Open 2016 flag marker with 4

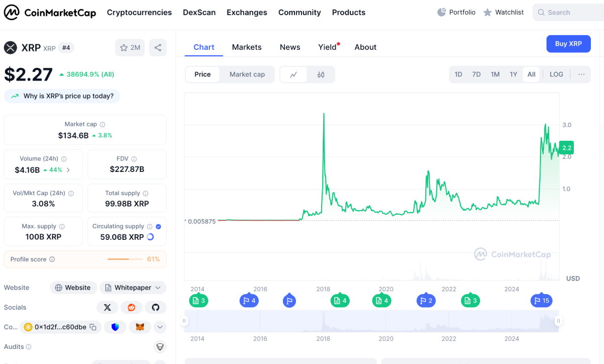249,301
